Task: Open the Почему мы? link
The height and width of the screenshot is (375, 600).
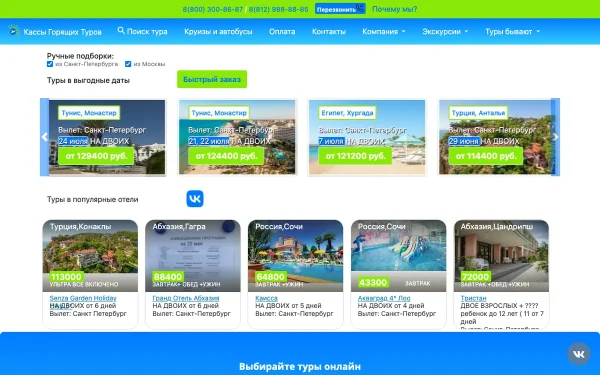Action: (395, 9)
